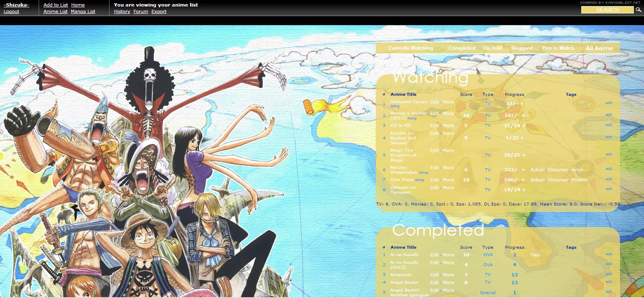Sort Watching list by Anime Title header
This screenshot has width=644, height=298.
pos(403,94)
